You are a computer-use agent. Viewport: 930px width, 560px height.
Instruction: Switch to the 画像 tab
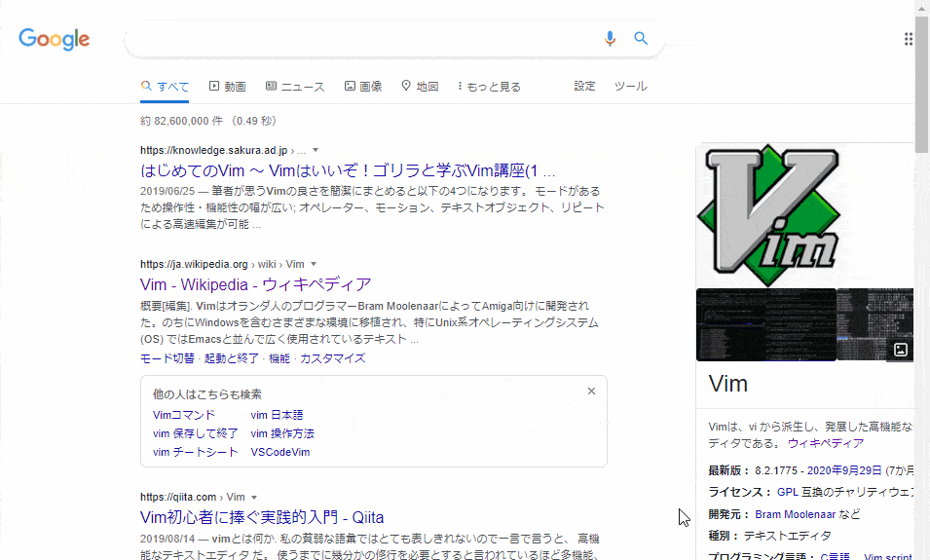click(363, 87)
